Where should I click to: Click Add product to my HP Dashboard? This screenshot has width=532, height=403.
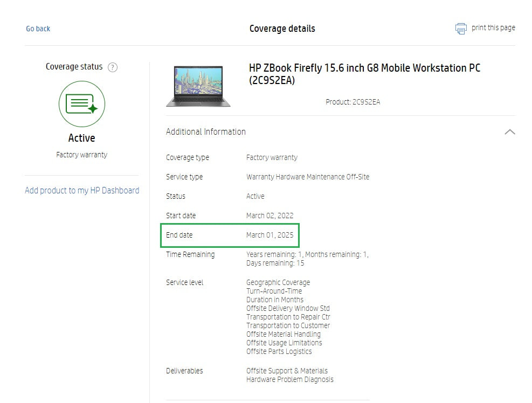pyautogui.click(x=81, y=190)
